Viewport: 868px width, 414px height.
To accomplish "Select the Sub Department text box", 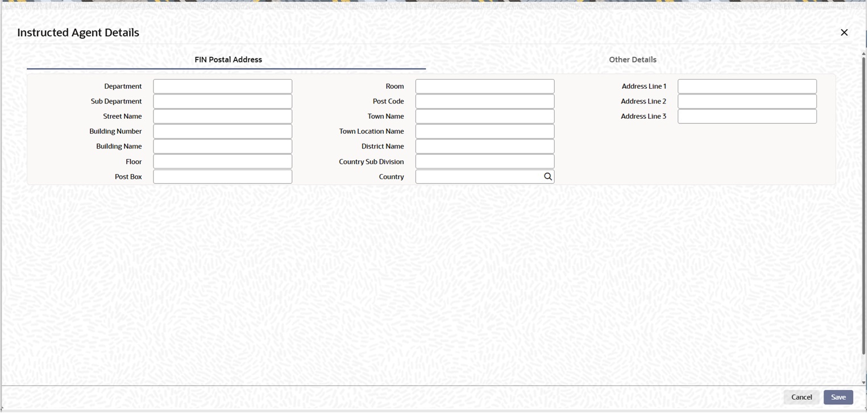I will (223, 101).
